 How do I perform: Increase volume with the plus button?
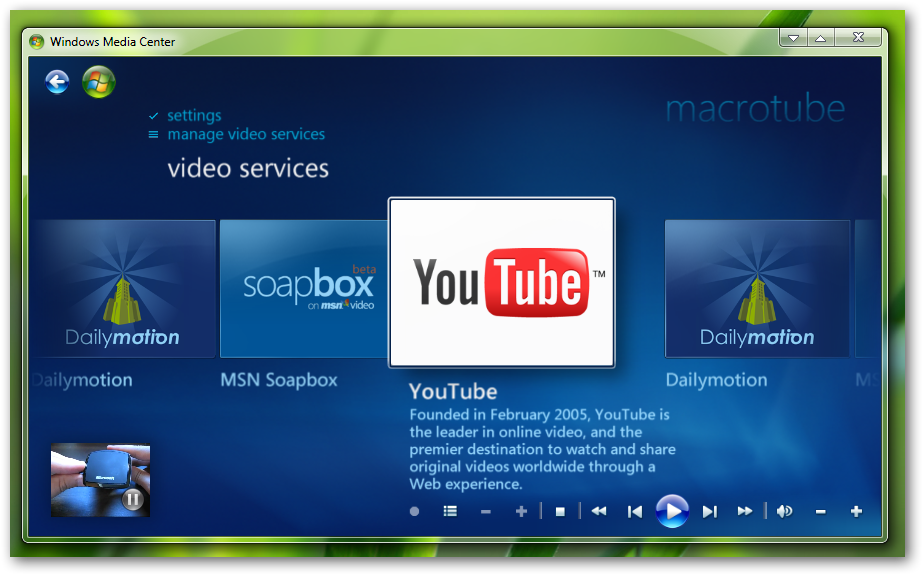pos(856,511)
